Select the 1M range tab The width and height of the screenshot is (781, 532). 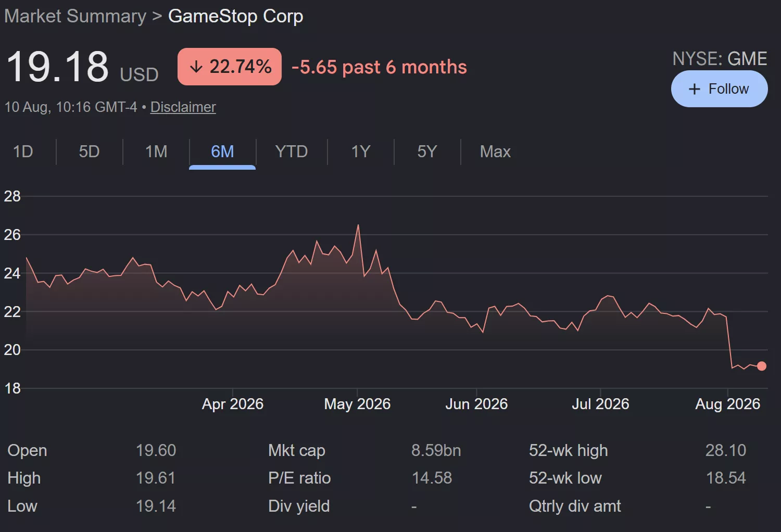156,151
